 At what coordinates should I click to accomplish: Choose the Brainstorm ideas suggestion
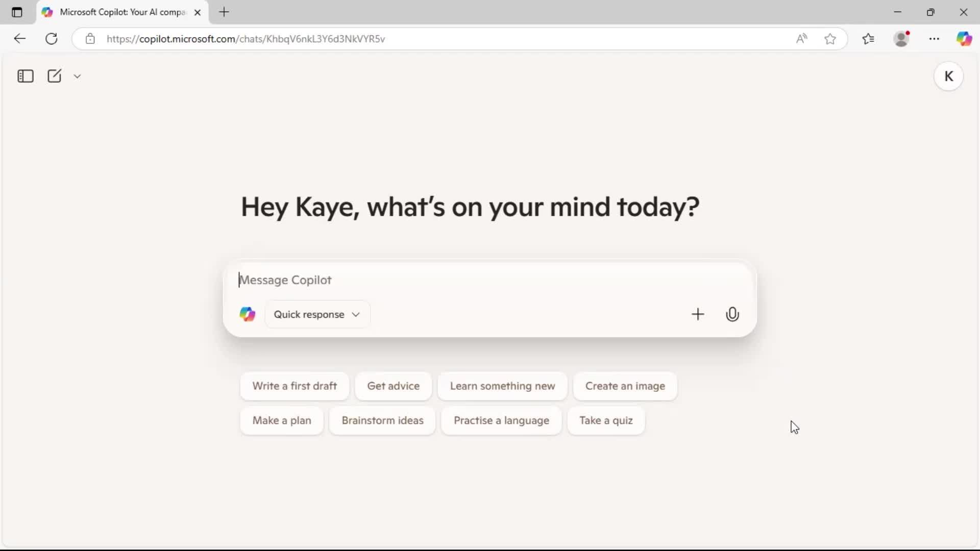point(383,420)
